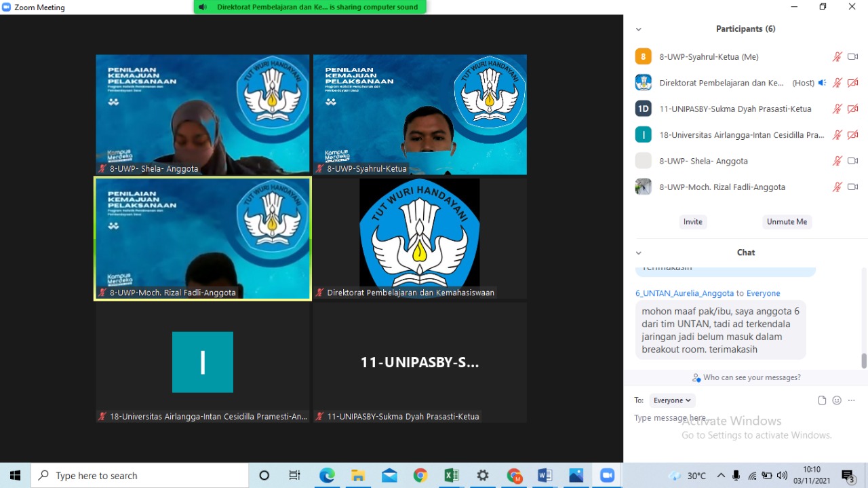Click muted mic icon on Direktorat Pembelajaran video tile
Image resolution: width=868 pixels, height=488 pixels.
point(319,293)
